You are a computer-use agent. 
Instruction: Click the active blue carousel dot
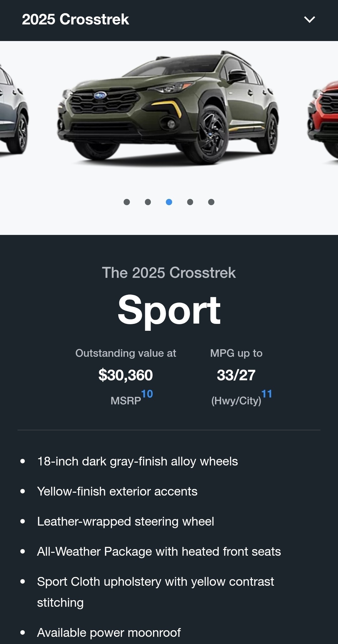pos(169,202)
